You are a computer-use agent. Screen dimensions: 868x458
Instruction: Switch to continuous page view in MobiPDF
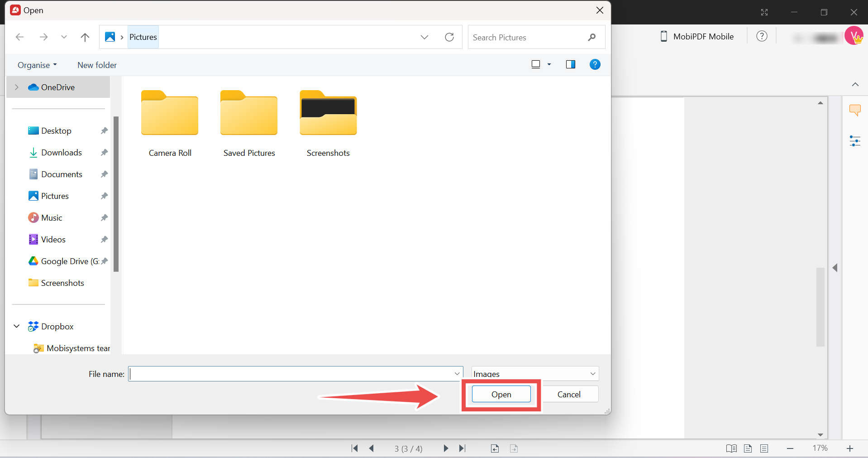764,448
